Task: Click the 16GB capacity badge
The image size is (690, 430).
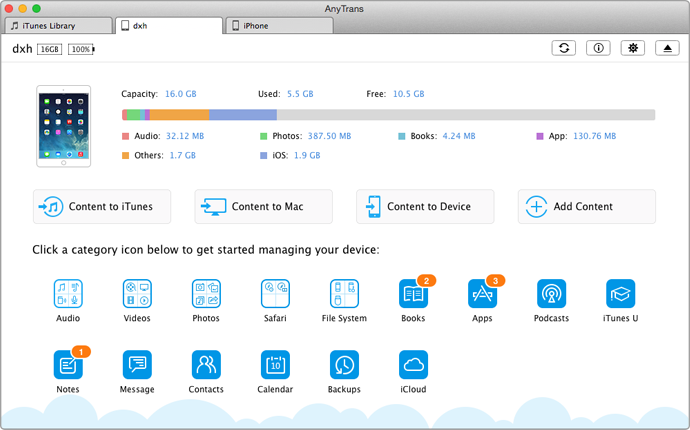Action: tap(49, 49)
